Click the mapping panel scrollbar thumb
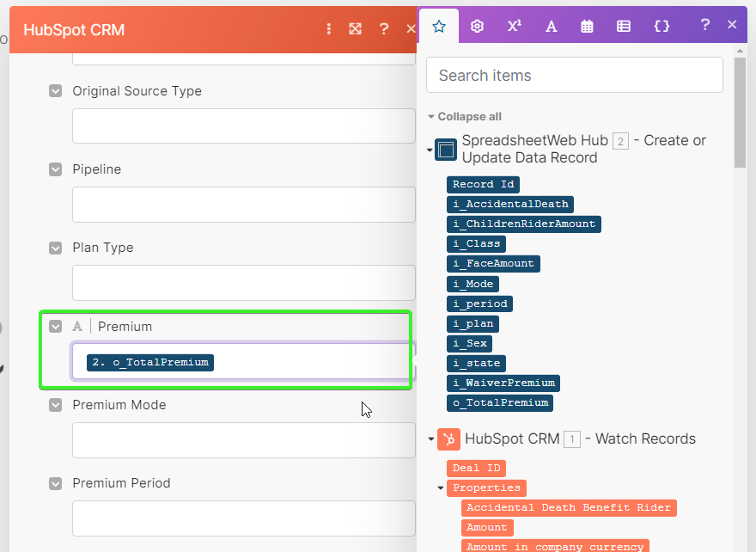The width and height of the screenshot is (756, 552). click(740, 113)
